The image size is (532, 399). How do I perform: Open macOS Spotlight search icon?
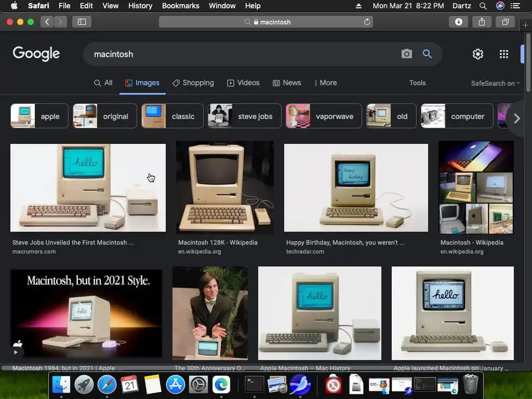coord(483,6)
